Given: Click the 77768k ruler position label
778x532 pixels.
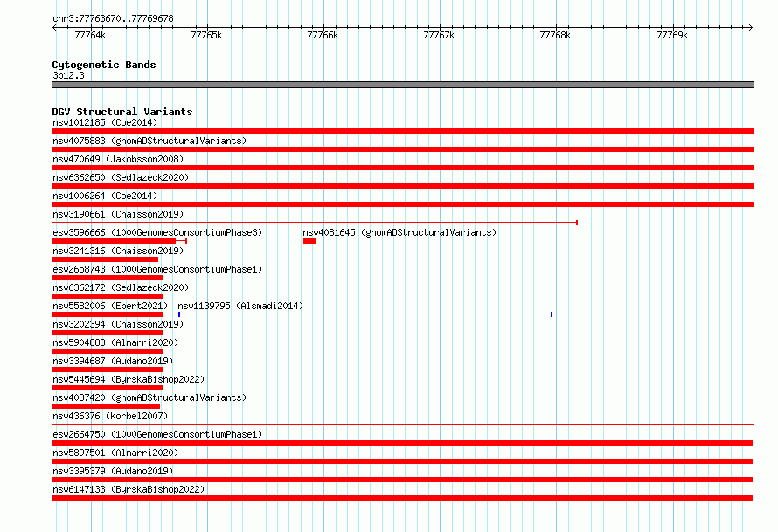Looking at the screenshot, I should pos(555,35).
